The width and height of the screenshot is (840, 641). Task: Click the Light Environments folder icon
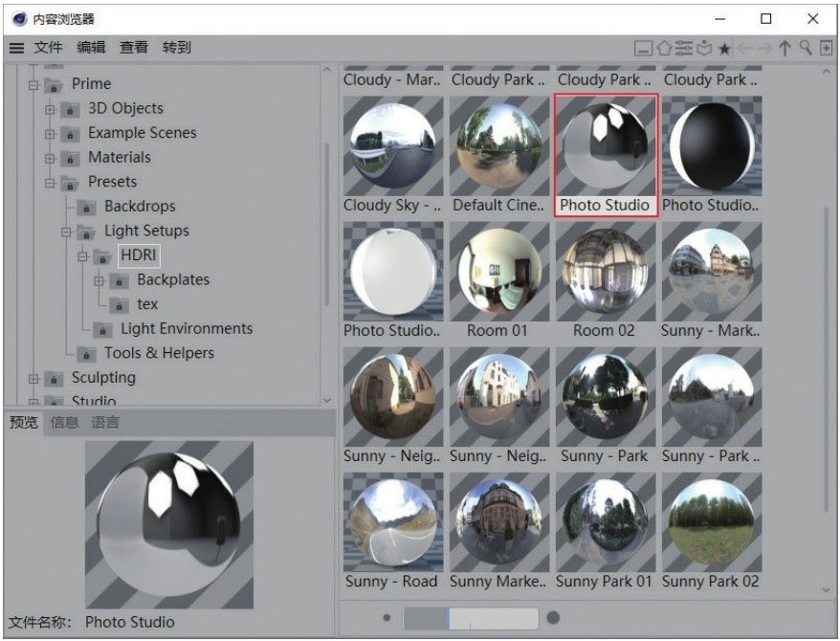pyautogui.click(x=102, y=329)
